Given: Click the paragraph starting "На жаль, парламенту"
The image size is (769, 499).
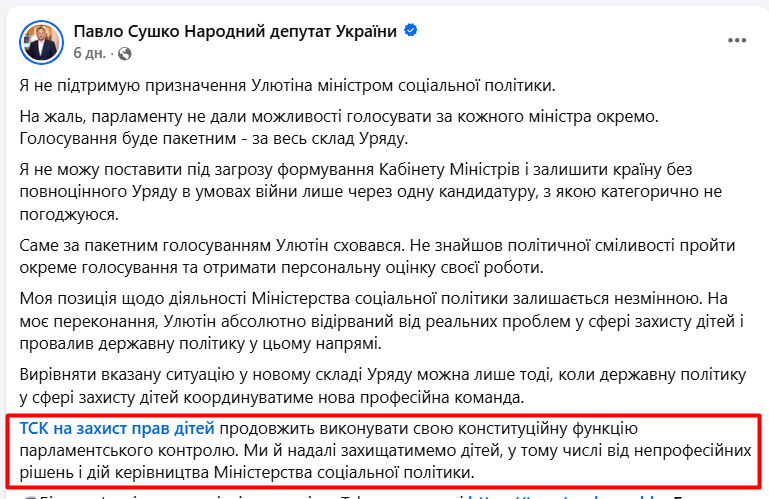Looking at the screenshot, I should tap(339, 128).
